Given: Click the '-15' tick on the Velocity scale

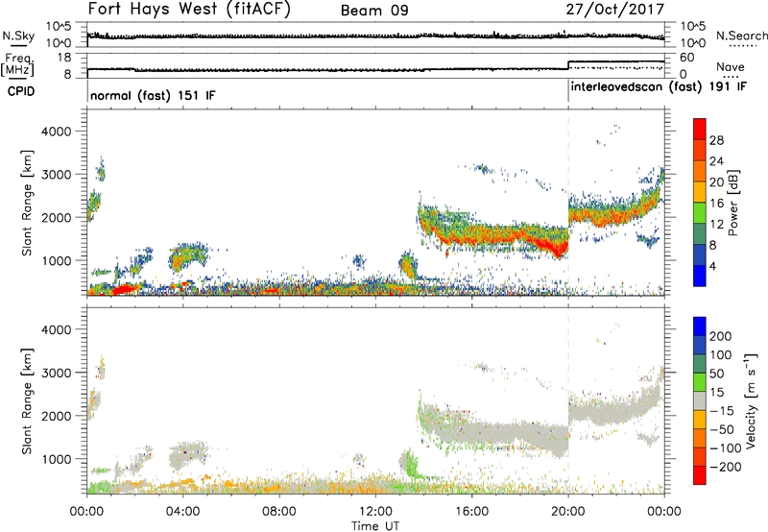Looking at the screenshot, I should pos(722,411).
